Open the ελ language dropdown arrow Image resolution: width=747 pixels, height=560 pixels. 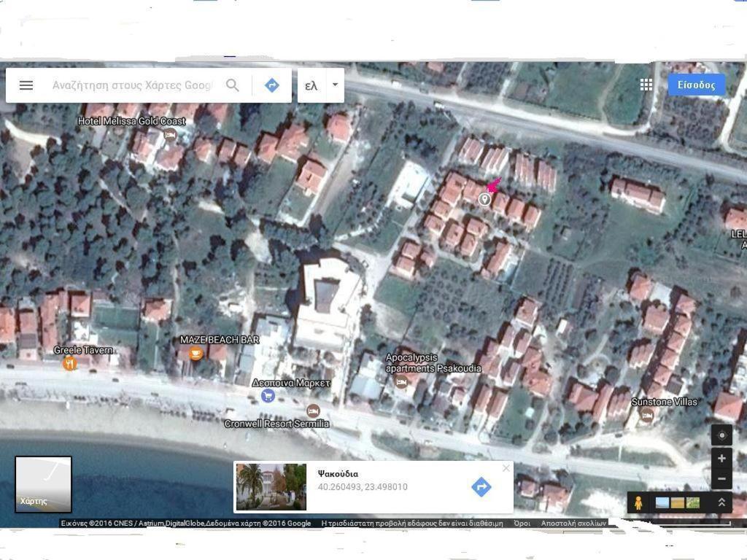coord(336,85)
